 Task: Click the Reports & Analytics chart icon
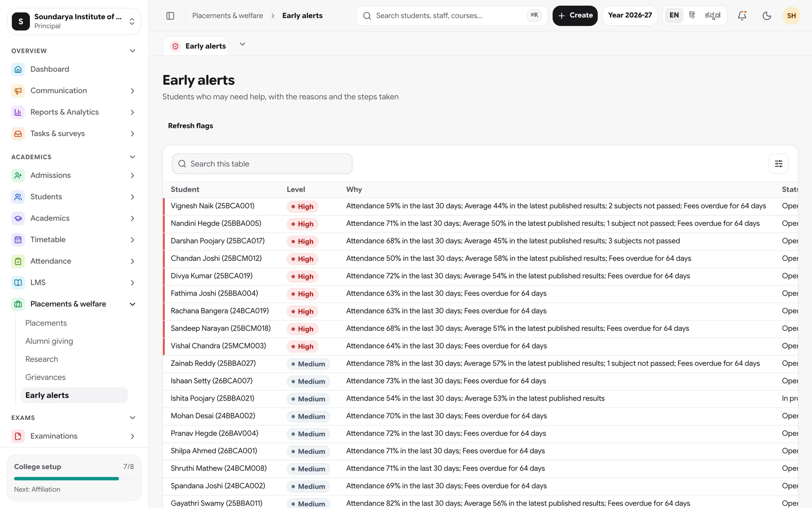[x=18, y=112]
